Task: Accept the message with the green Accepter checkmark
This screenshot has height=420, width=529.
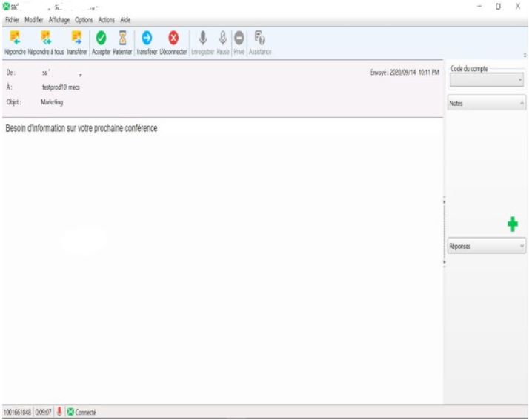Action: pos(102,37)
